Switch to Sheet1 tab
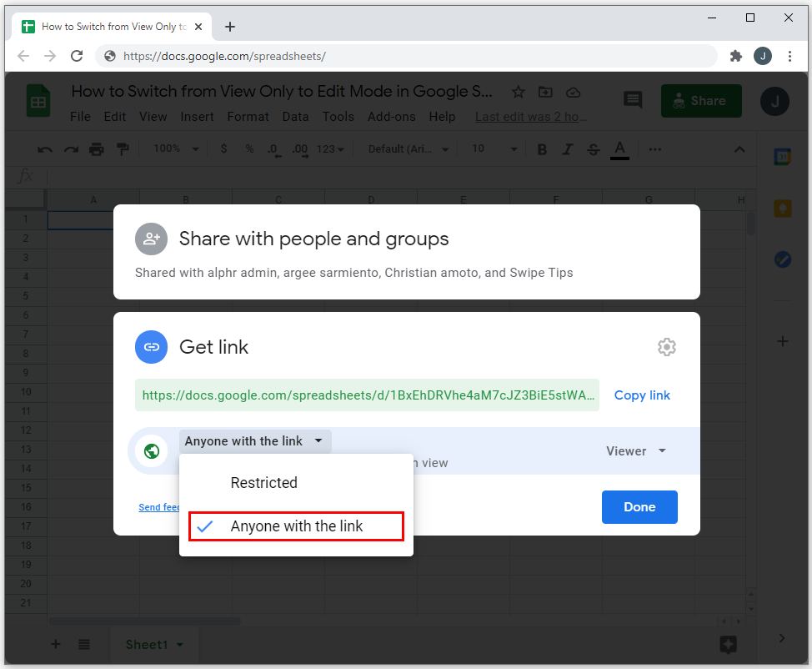The height and width of the screenshot is (669, 812). [147, 644]
